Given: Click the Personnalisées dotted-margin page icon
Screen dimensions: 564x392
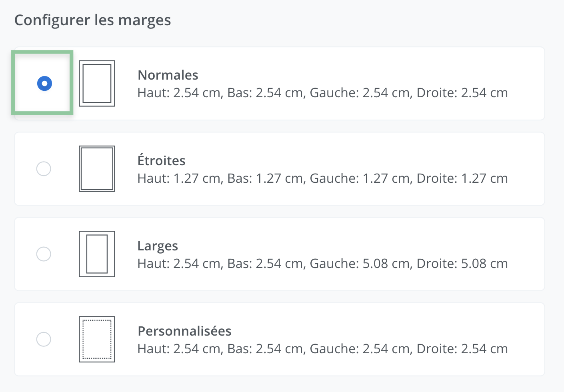Looking at the screenshot, I should click(97, 339).
